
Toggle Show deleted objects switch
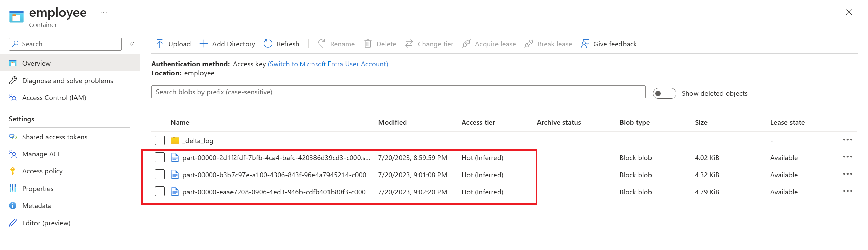click(664, 93)
